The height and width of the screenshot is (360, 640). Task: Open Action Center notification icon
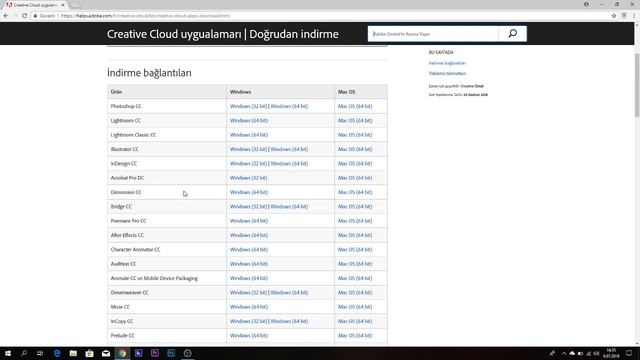[629, 353]
